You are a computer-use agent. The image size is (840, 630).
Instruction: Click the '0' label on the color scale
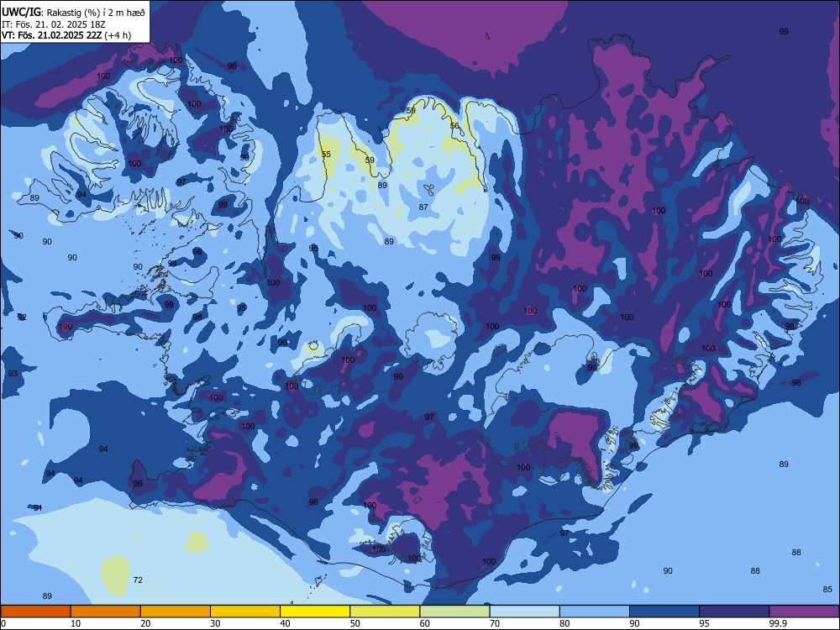point(3,623)
